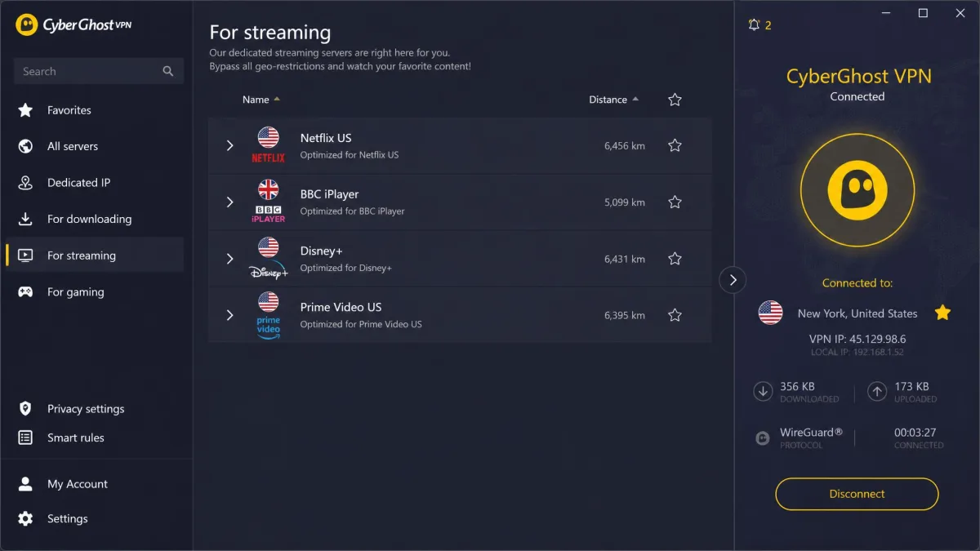Click the CyberGhost VPN logo
This screenshot has height=551, width=980.
[73, 24]
